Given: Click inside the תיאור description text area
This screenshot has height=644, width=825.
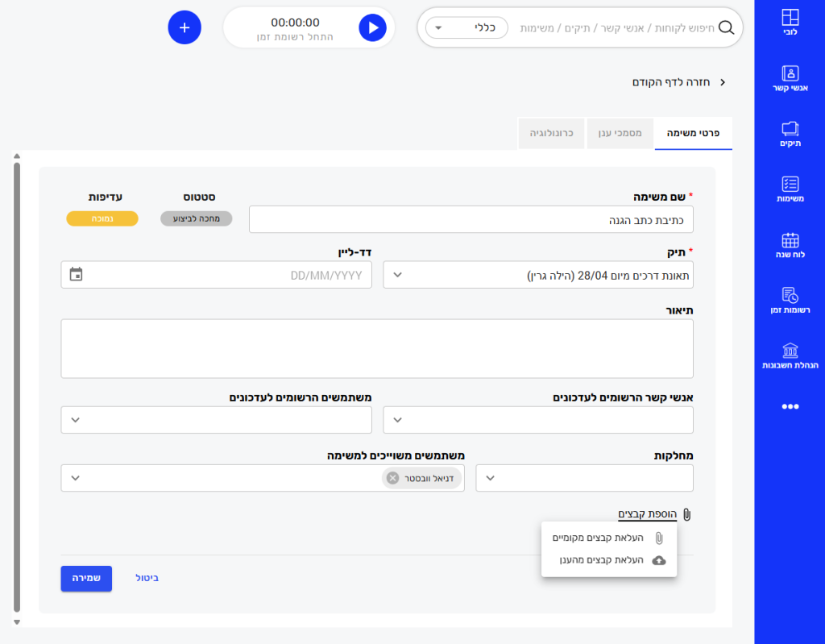Looking at the screenshot, I should click(x=377, y=348).
